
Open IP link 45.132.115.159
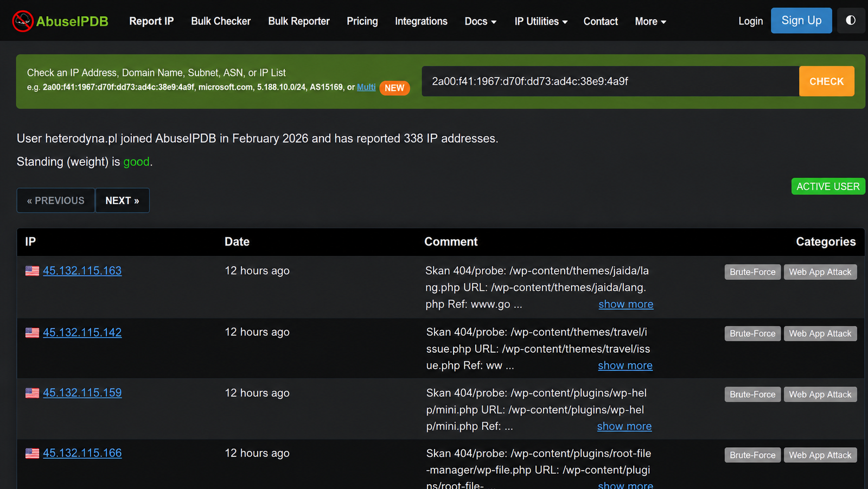click(82, 393)
